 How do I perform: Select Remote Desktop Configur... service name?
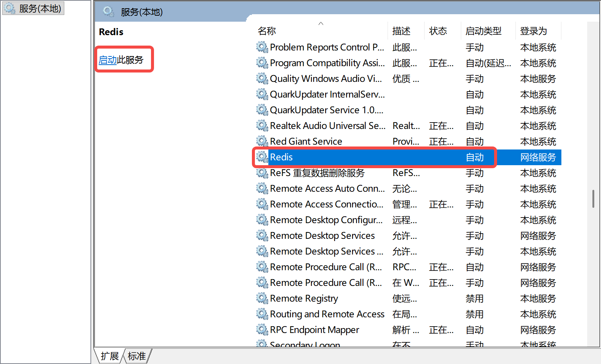pyautogui.click(x=326, y=220)
